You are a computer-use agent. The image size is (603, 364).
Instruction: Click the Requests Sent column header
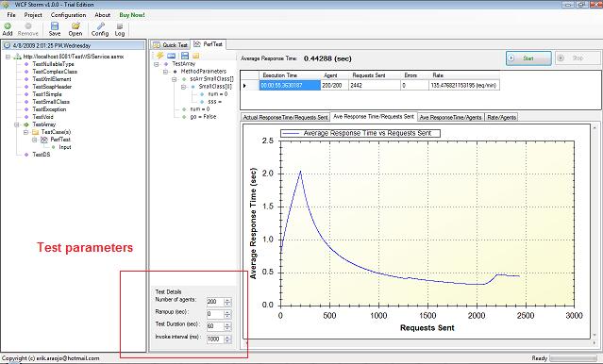[375, 75]
